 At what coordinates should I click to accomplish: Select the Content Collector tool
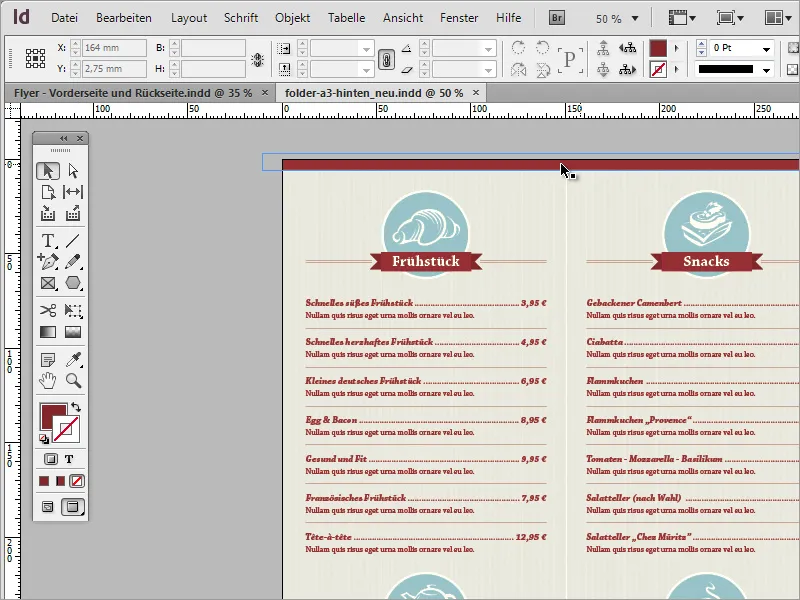pyautogui.click(x=48, y=213)
